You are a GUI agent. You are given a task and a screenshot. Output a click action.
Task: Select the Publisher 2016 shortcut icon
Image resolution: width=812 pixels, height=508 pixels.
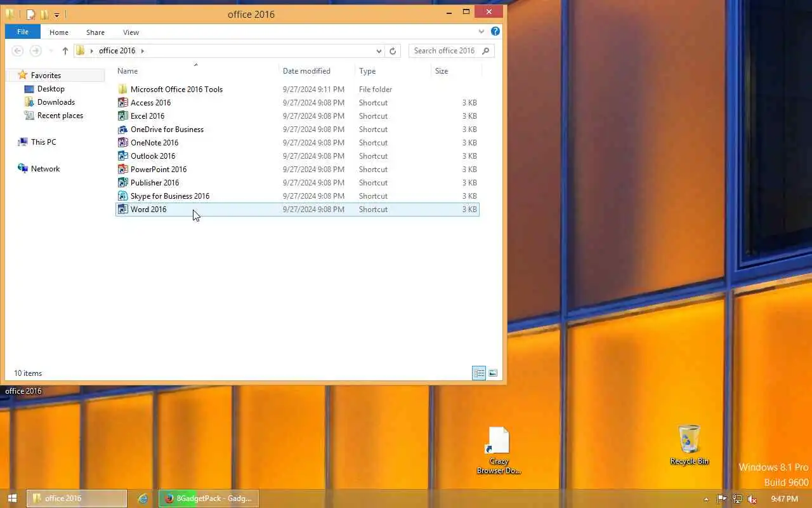(123, 182)
